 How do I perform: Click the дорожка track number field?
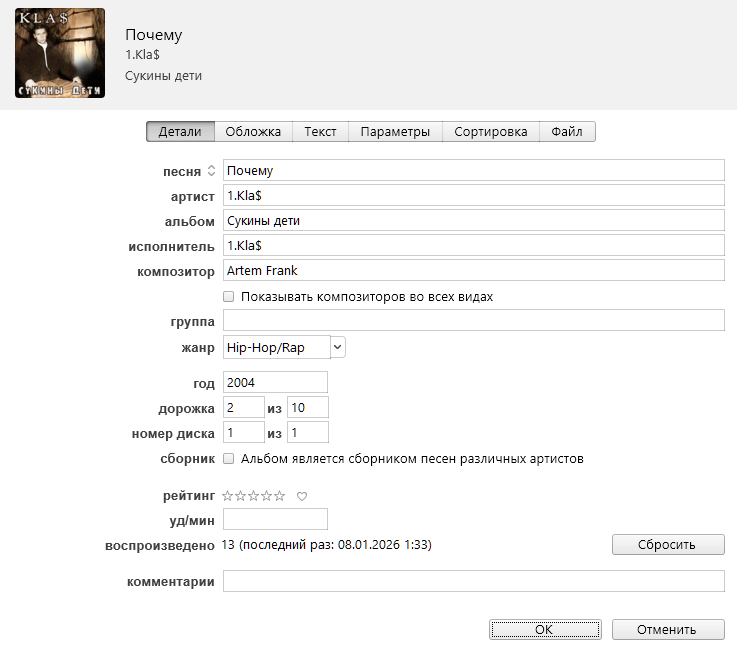pyautogui.click(x=244, y=407)
